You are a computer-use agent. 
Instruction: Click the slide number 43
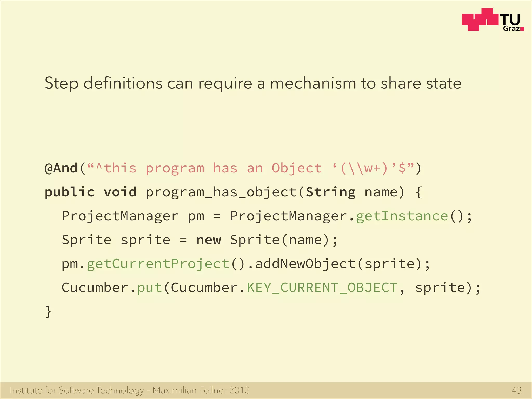click(x=516, y=390)
